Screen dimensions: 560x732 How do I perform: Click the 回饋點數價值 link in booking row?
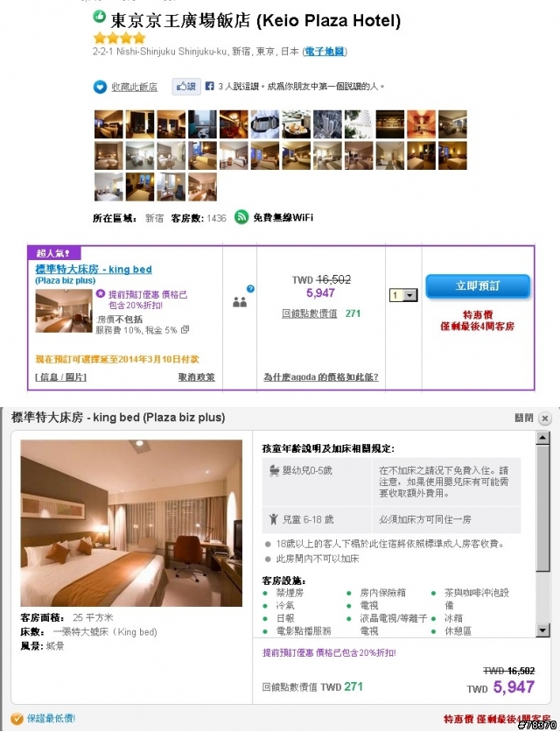point(310,313)
